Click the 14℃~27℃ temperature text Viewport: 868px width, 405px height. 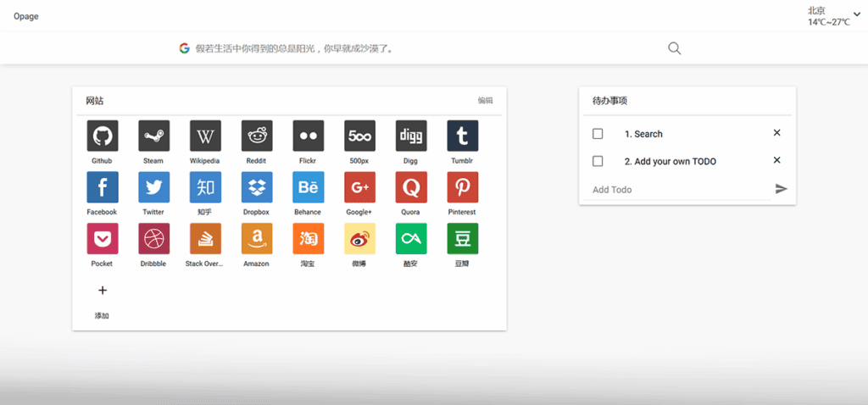point(829,23)
